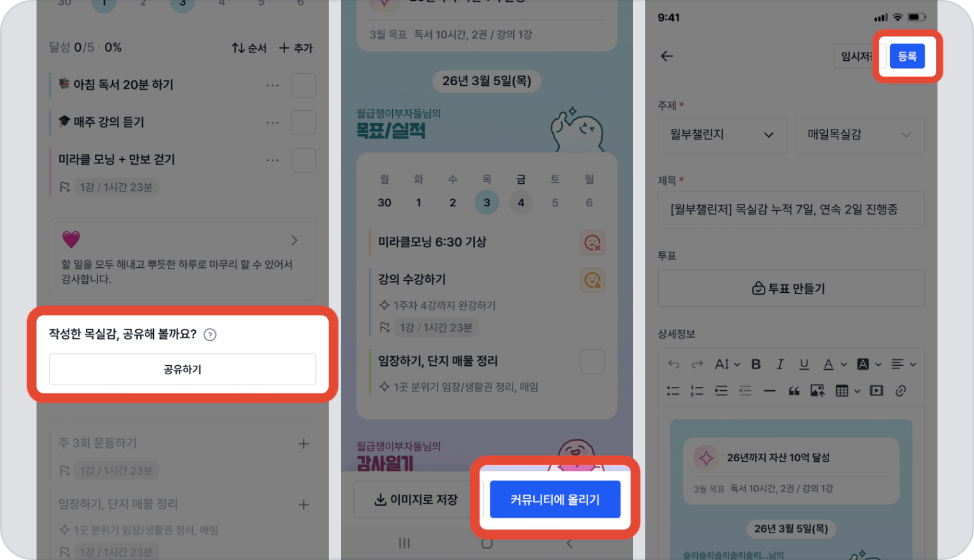
Task: Go back with the left arrow icon
Action: click(667, 56)
